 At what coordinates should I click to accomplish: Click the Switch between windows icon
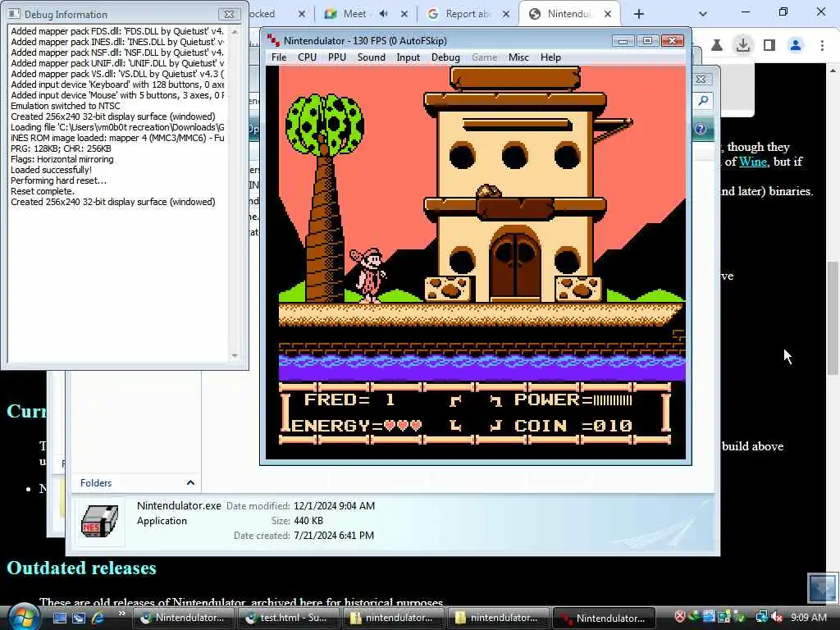point(79,618)
